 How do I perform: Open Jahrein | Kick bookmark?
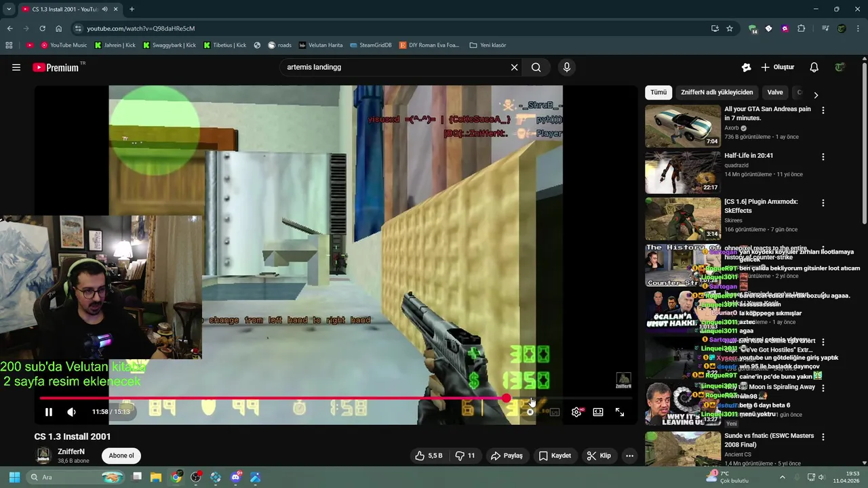click(x=115, y=45)
